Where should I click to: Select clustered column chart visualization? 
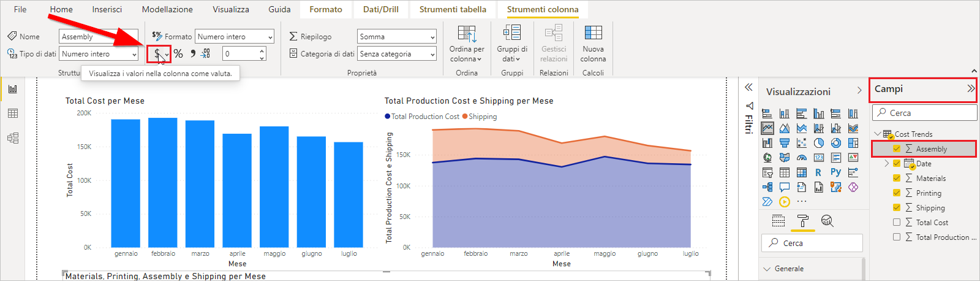click(818, 114)
